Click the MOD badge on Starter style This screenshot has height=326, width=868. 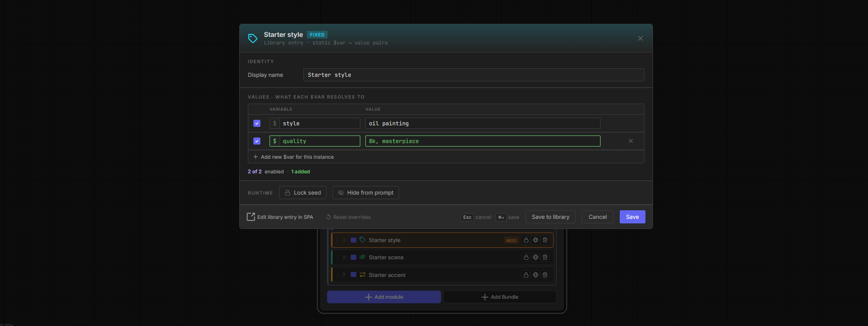pyautogui.click(x=511, y=241)
